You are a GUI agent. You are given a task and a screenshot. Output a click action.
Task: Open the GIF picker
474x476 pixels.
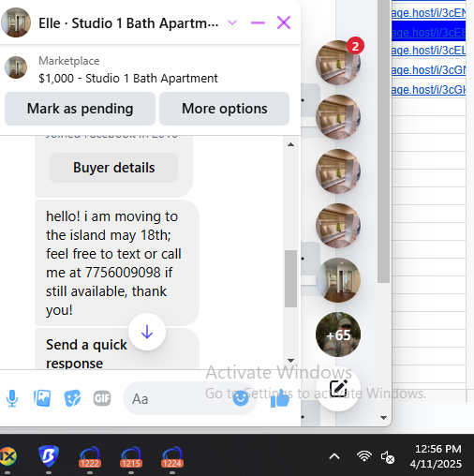point(102,398)
